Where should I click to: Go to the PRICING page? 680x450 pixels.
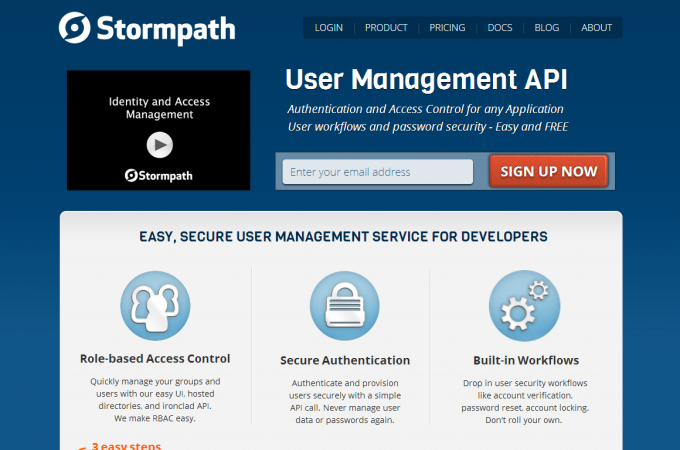447,28
